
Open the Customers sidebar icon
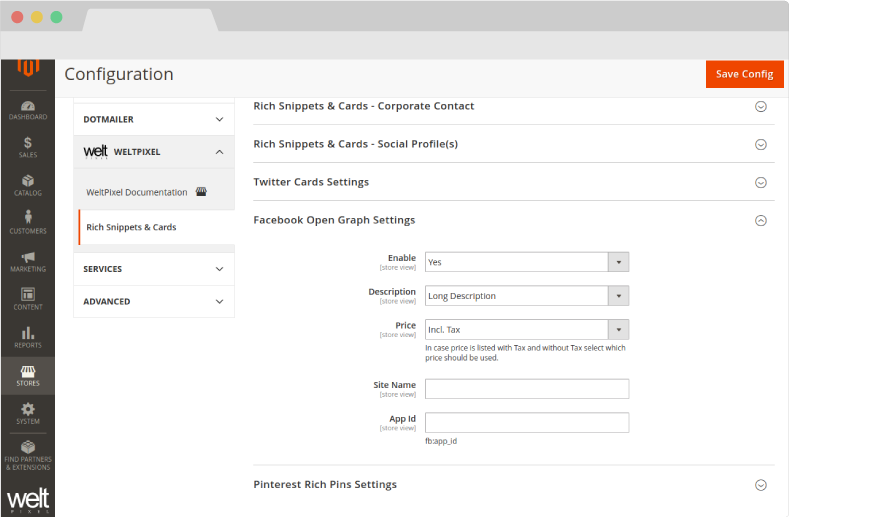(28, 224)
